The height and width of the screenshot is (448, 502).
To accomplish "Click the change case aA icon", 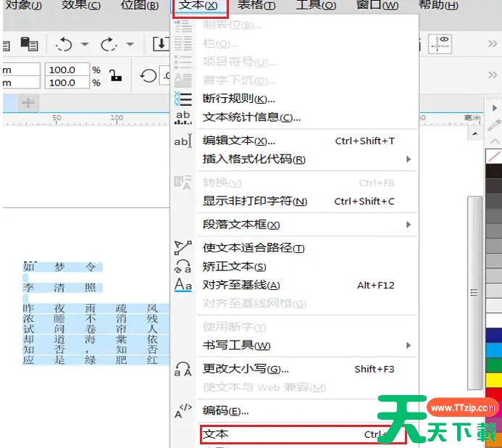I will 183,369.
